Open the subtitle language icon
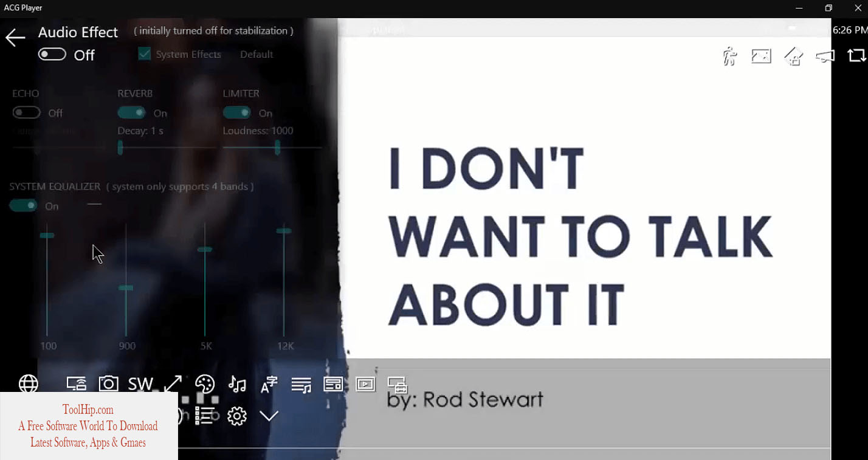 coord(269,384)
